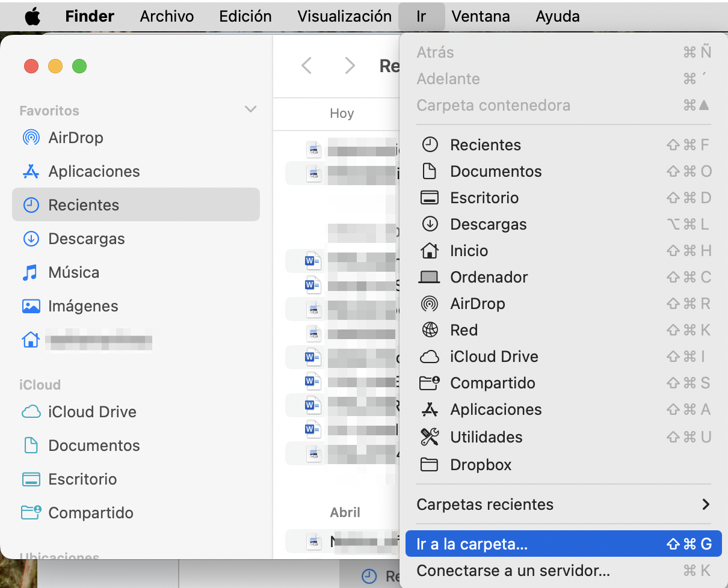The image size is (728, 588).
Task: Open the Ventana menu
Action: point(481,16)
